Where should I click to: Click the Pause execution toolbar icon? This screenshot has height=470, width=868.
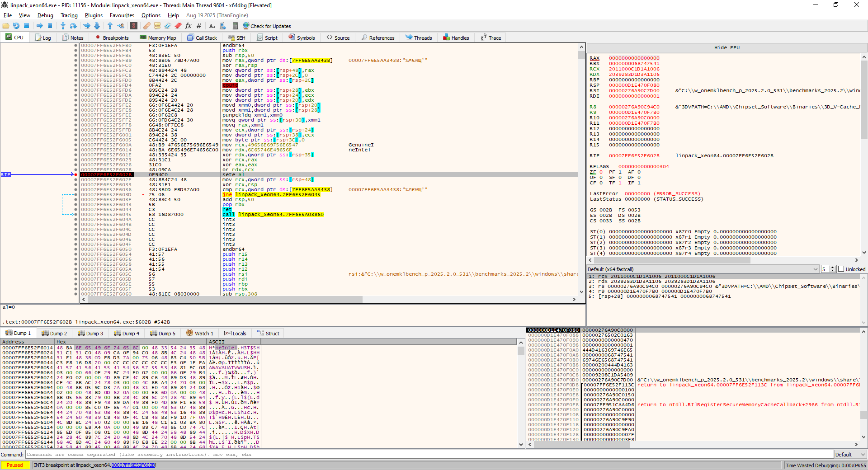[50, 26]
